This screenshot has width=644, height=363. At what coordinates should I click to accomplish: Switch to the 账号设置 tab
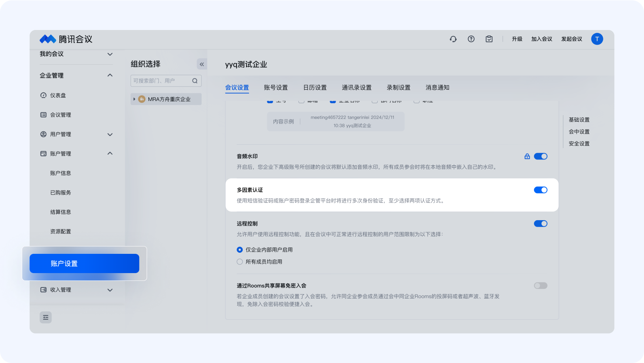pos(276,88)
